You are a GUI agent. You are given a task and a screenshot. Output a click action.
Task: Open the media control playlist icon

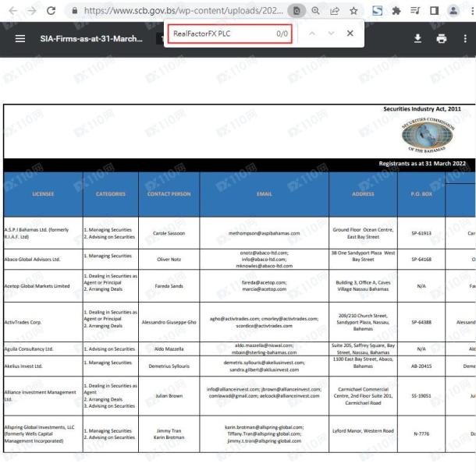(415, 11)
